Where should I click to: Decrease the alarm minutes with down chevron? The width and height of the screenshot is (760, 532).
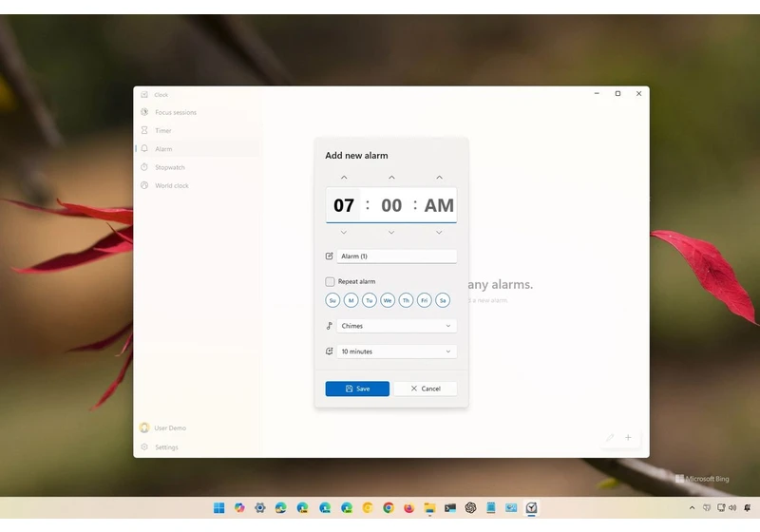pyautogui.click(x=391, y=233)
